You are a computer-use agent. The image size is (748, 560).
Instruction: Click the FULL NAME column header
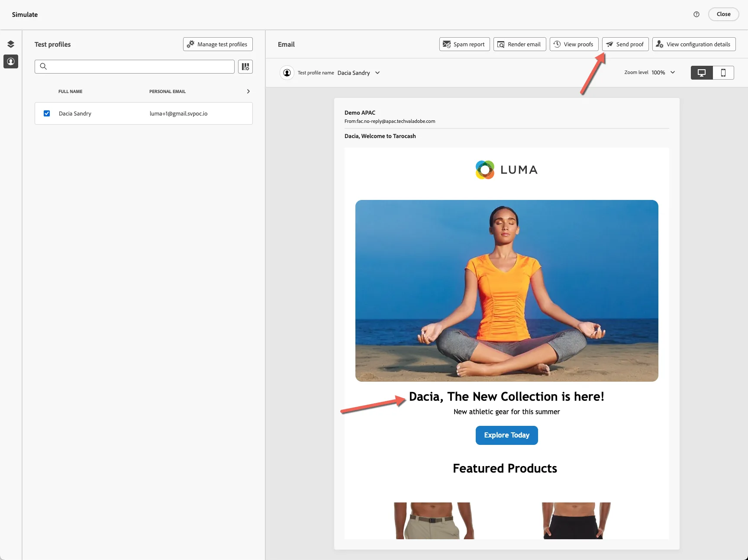pos(70,91)
